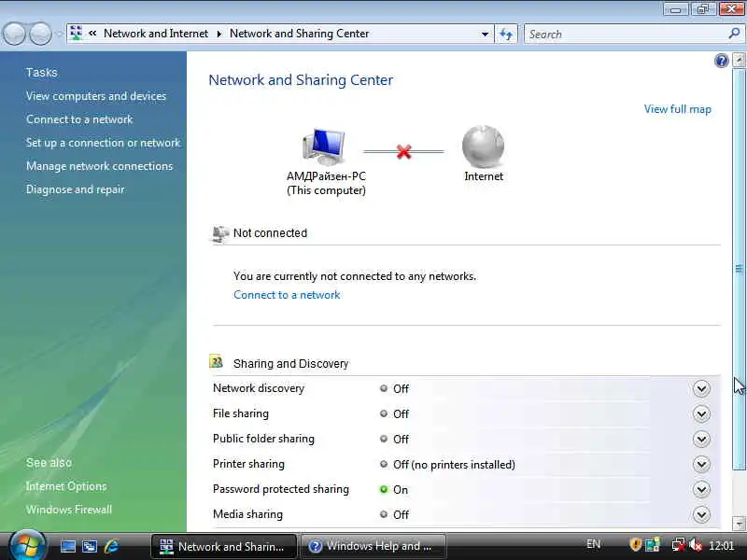Switch to Network and Sharing taskbar window
The width and height of the screenshot is (747, 560).
pos(223,546)
